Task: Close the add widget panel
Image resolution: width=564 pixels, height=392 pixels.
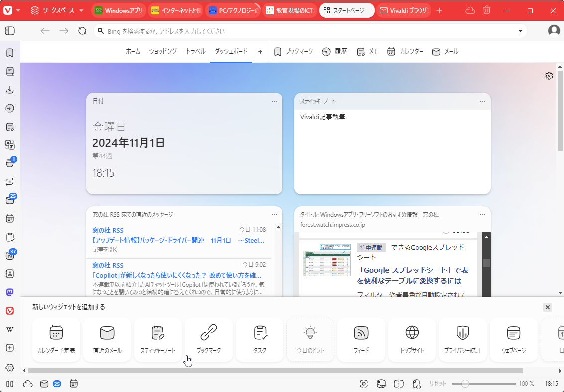Action: click(548, 307)
